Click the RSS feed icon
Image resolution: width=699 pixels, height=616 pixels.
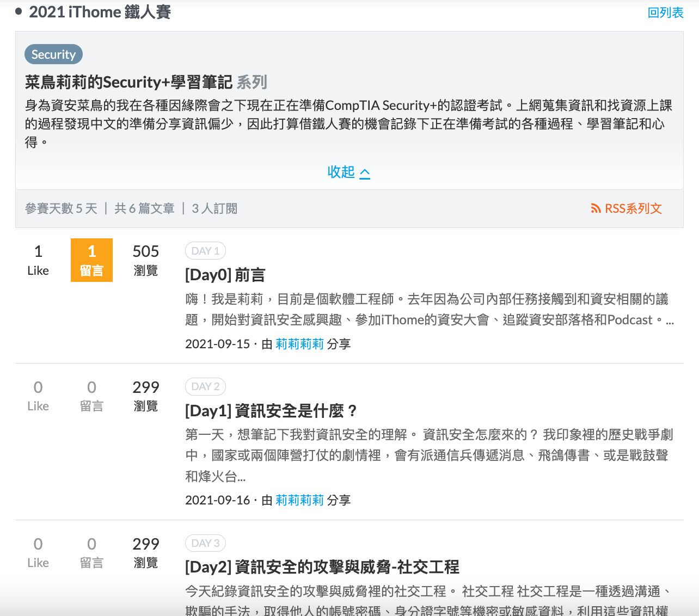596,208
